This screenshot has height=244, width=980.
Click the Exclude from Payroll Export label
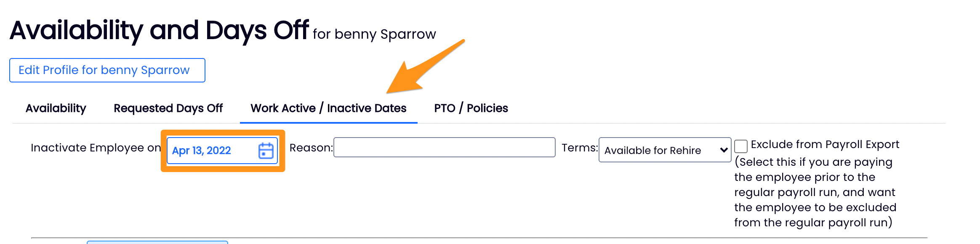click(825, 145)
